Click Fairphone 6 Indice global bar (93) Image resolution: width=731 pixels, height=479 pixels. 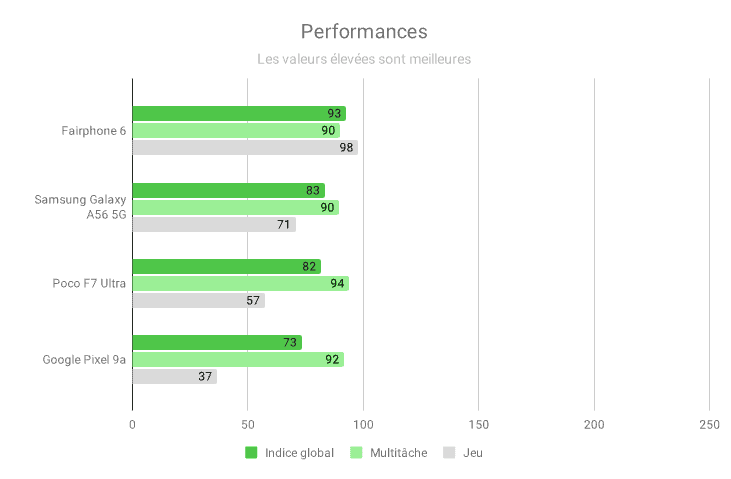(x=238, y=114)
